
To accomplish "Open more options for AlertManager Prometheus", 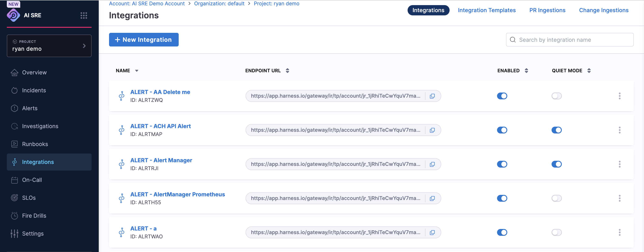I will coord(620,198).
